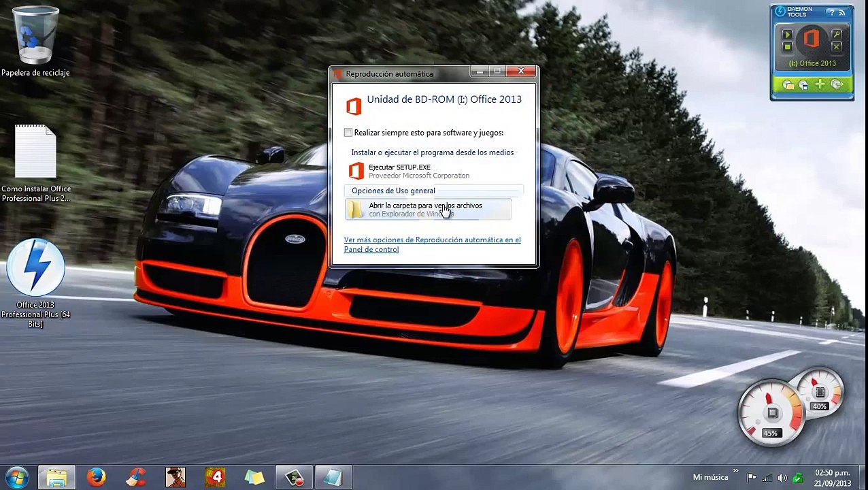The image size is (868, 490).
Task: Open Windows Explorer from the taskbar
Action: tap(56, 477)
